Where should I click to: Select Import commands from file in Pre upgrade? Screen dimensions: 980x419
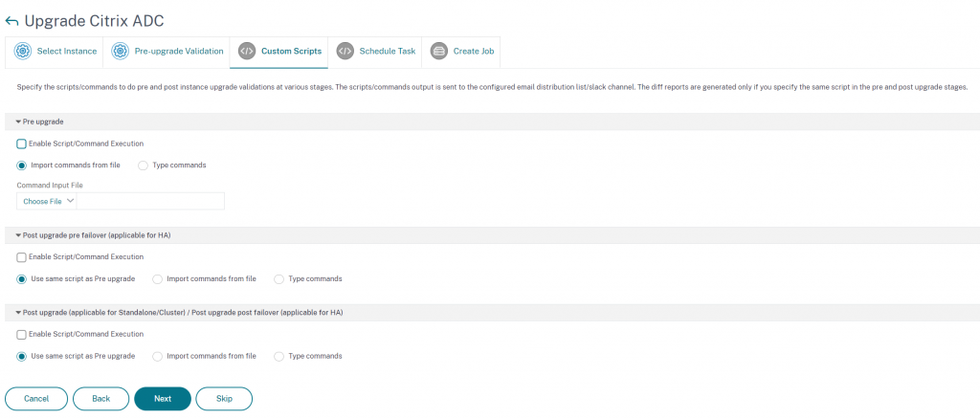click(22, 165)
